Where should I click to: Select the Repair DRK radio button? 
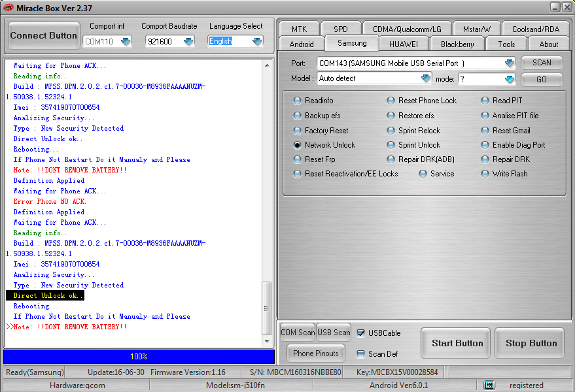pos(485,159)
